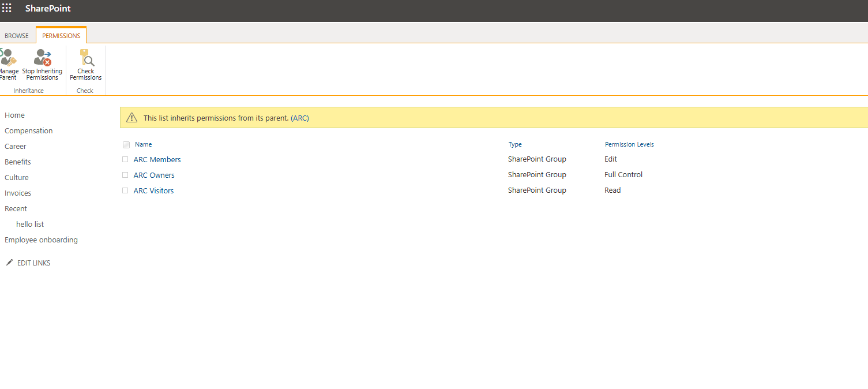Sort by the Permission Levels column header
This screenshot has height=389, width=868.
(629, 144)
